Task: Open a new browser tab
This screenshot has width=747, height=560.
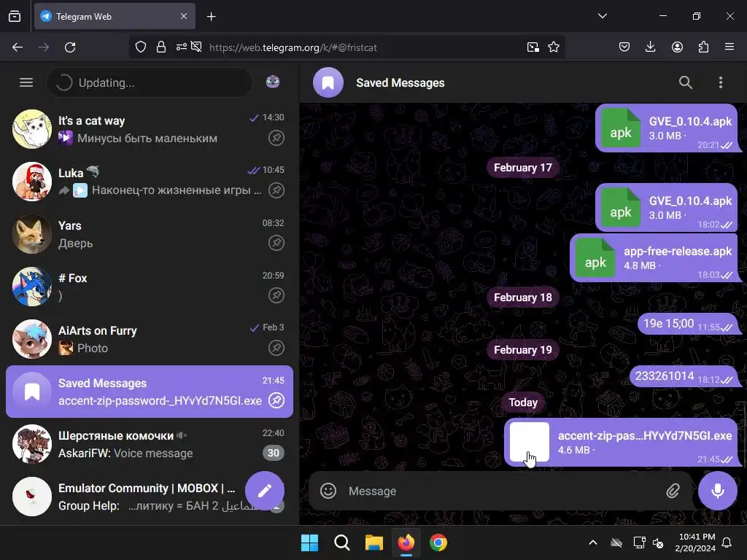Action: tap(211, 17)
